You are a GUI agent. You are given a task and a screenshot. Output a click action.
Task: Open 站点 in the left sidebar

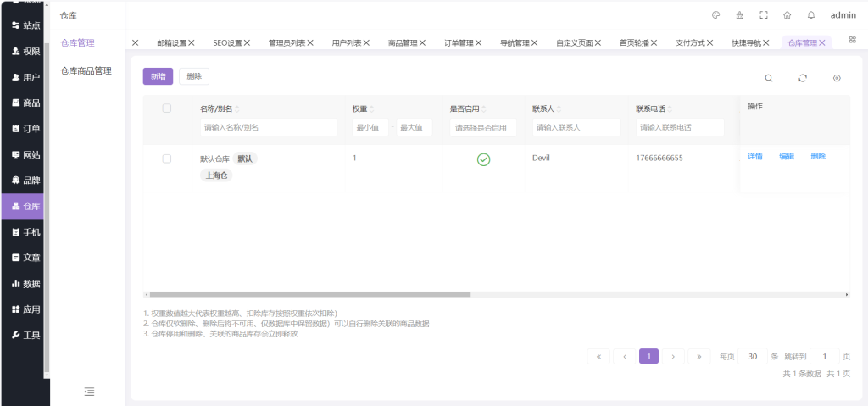click(x=26, y=25)
